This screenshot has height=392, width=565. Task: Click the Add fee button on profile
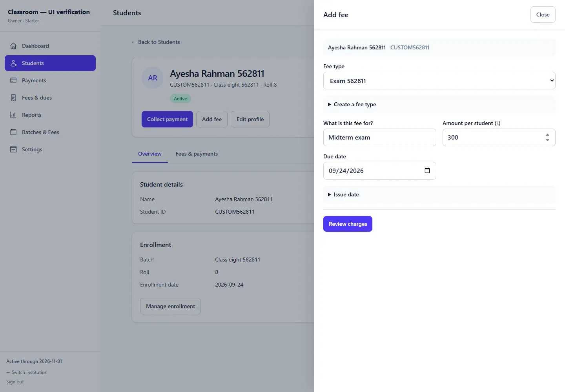click(212, 119)
